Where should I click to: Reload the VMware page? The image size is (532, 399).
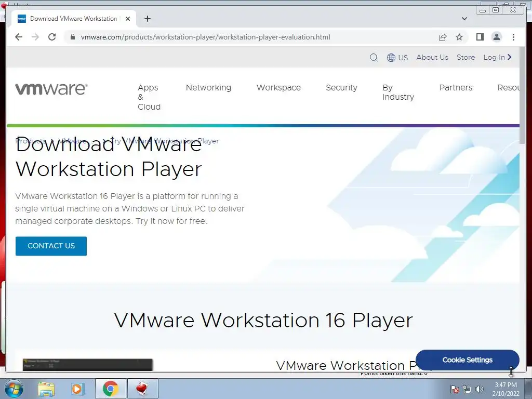click(52, 37)
